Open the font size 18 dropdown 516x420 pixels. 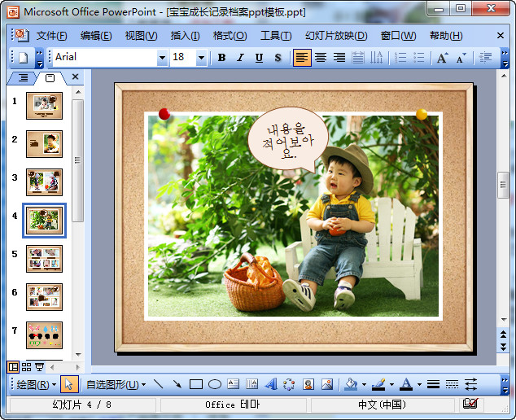click(x=201, y=58)
